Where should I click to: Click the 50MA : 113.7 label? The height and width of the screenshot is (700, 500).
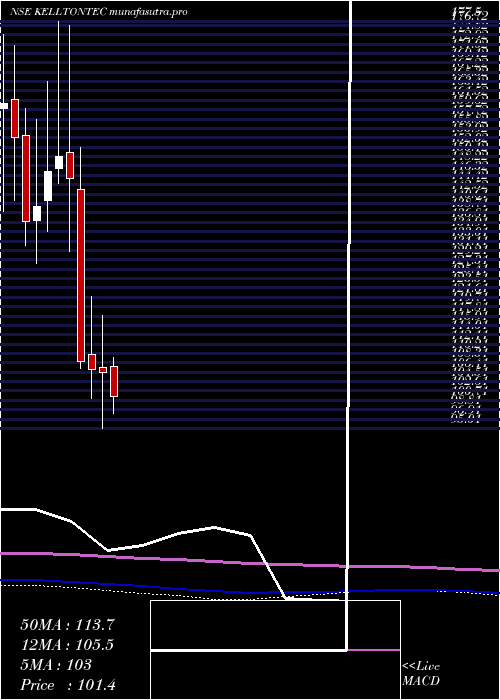pos(68,625)
